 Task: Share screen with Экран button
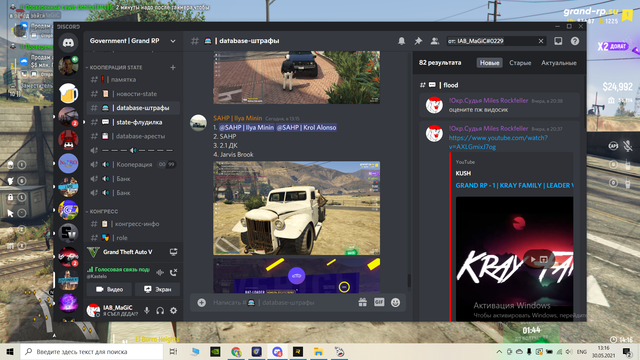(x=157, y=289)
